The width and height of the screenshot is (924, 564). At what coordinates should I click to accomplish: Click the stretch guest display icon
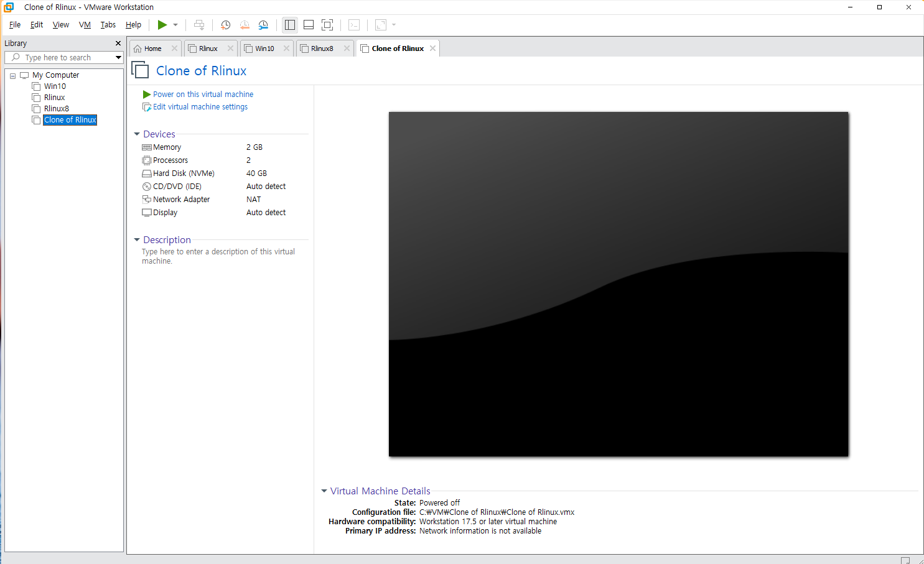coord(381,25)
